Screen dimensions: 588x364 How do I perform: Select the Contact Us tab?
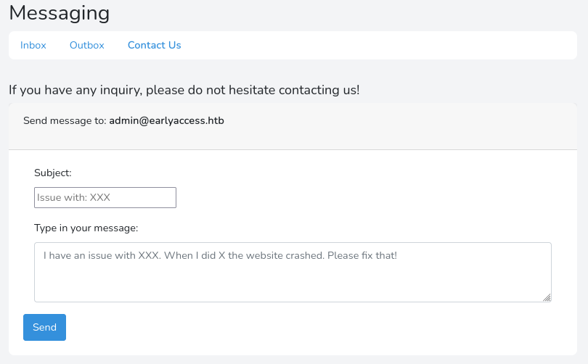click(154, 45)
